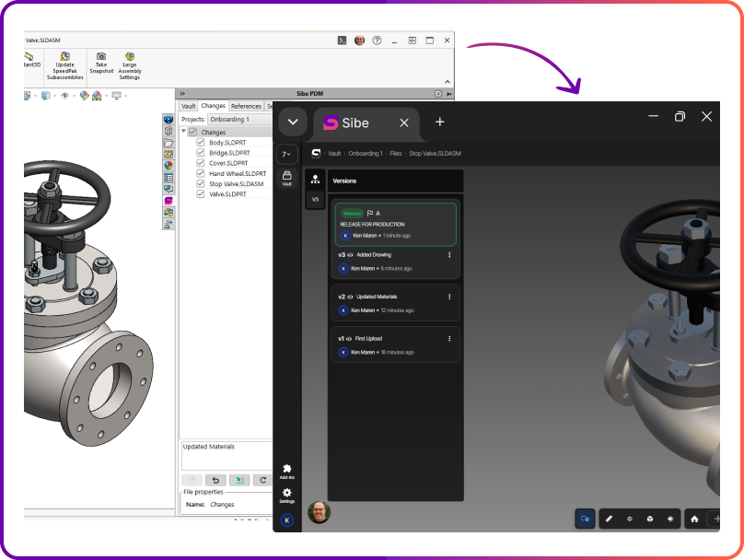
Task: Click Update SpeedPak Subassemblies tool
Action: [65, 66]
